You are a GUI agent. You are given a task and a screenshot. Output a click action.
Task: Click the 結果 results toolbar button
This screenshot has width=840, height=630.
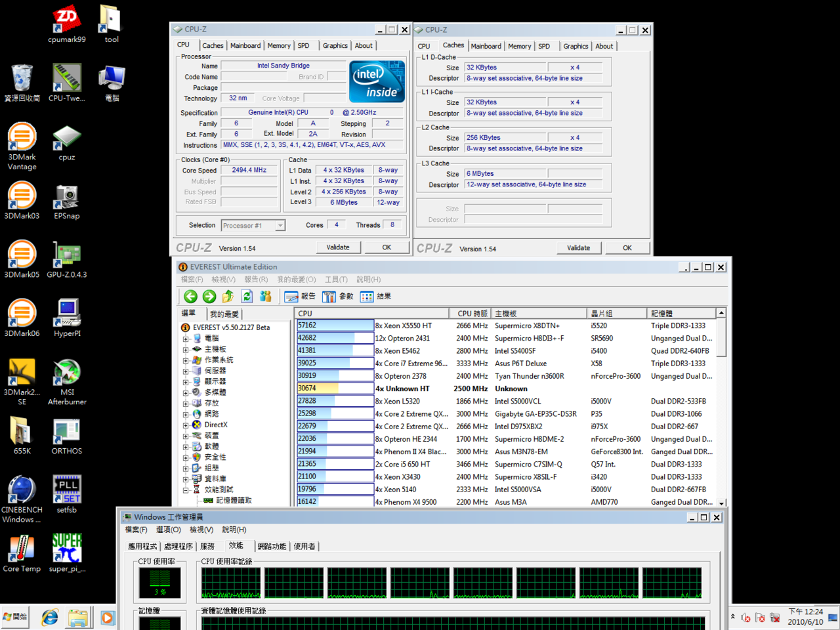375,297
